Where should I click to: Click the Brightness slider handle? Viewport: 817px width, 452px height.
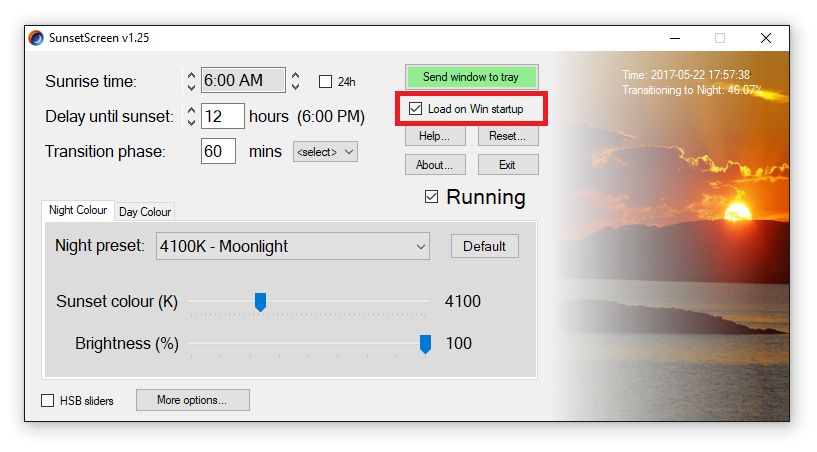tap(425, 344)
